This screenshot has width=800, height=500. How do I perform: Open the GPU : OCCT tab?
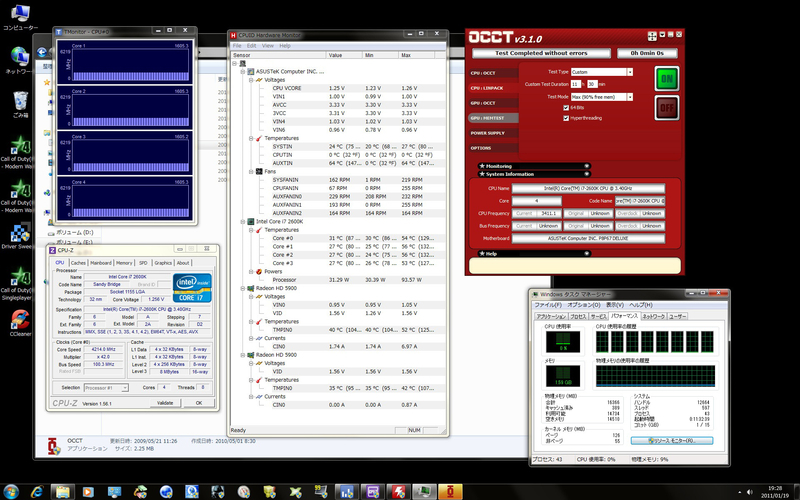coord(492,103)
